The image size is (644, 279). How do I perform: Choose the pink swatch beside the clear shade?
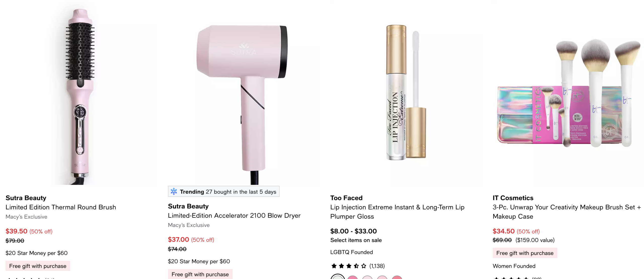352,277
